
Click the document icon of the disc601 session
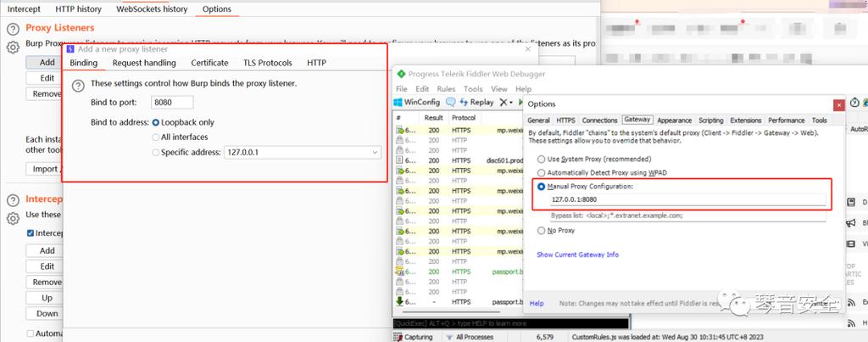coord(399,160)
